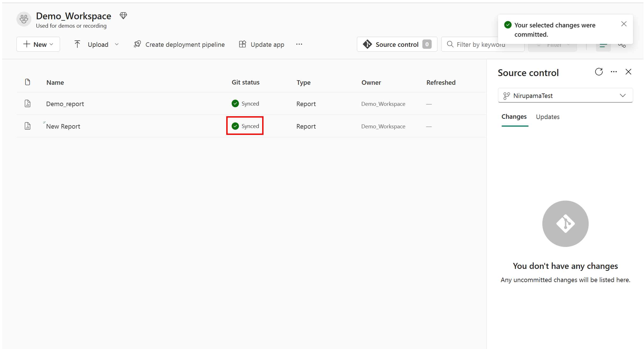Select the Changes tab
This screenshot has height=349, width=644.
(x=514, y=117)
